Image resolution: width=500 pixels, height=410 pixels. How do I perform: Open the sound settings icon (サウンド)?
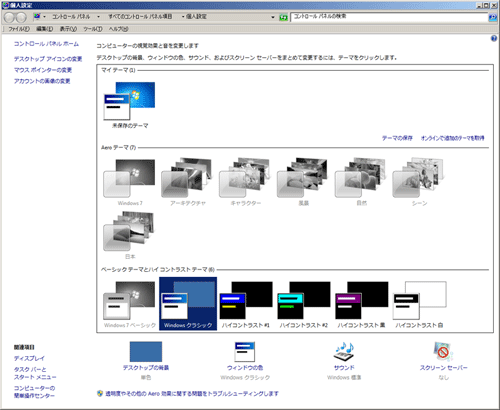pyautogui.click(x=344, y=352)
